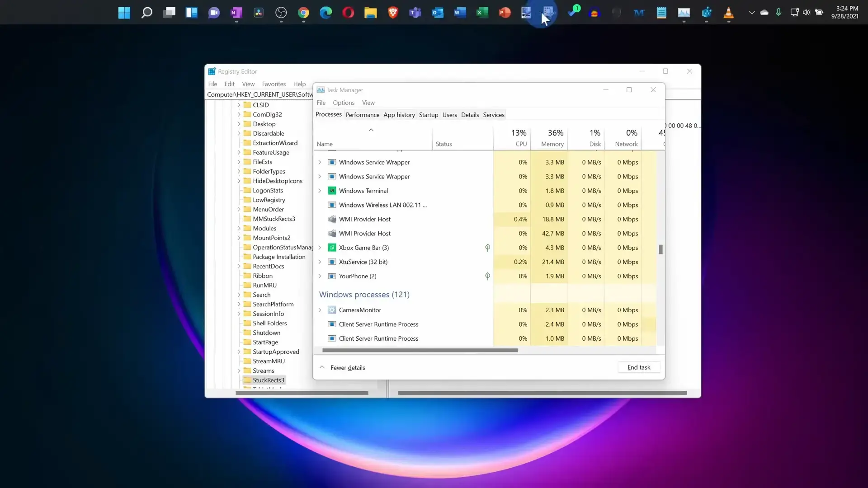Open the Microsoft Excel taskbar icon
Screen dimensions: 868x488
click(482, 13)
